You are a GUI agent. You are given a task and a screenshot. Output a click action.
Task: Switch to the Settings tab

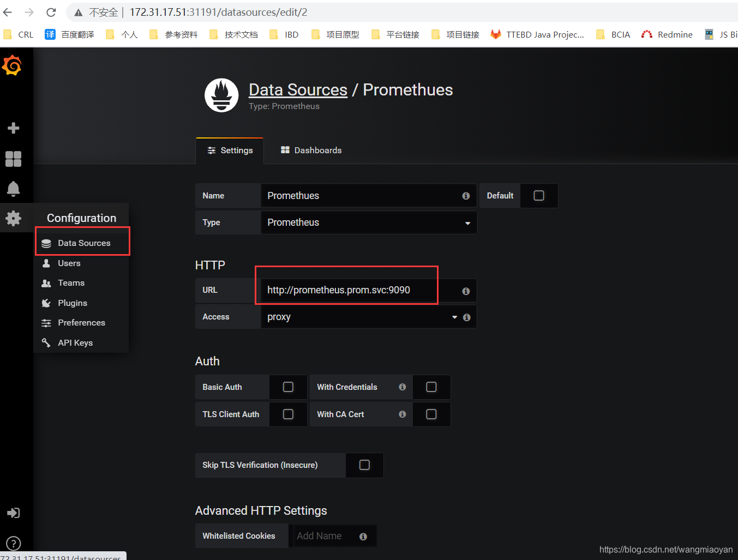230,150
